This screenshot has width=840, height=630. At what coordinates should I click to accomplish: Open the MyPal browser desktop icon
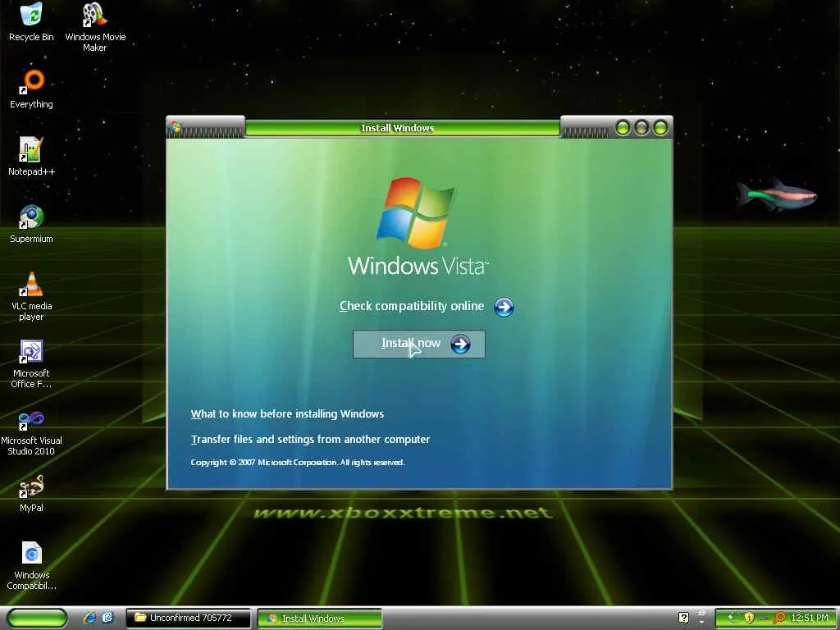point(31,492)
